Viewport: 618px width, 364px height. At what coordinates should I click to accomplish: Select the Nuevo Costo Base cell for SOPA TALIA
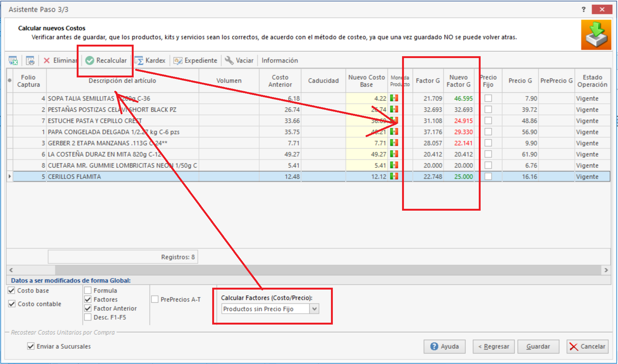pos(367,98)
